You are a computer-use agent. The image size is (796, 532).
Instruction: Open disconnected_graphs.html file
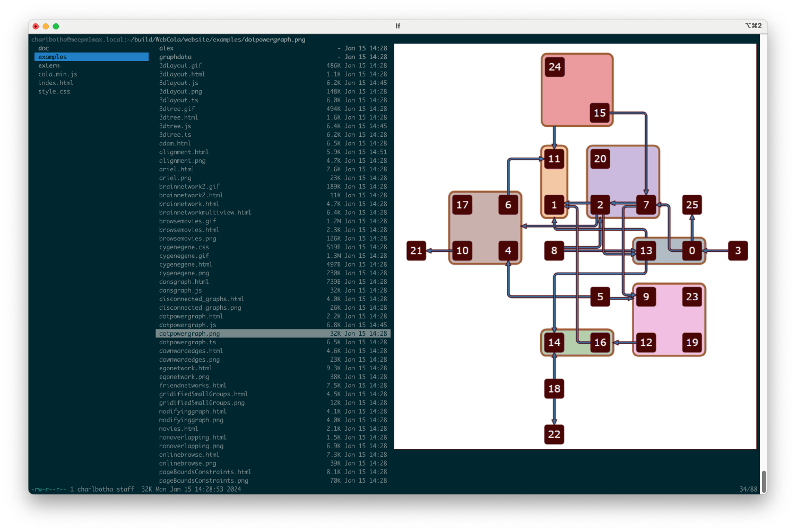(x=202, y=299)
